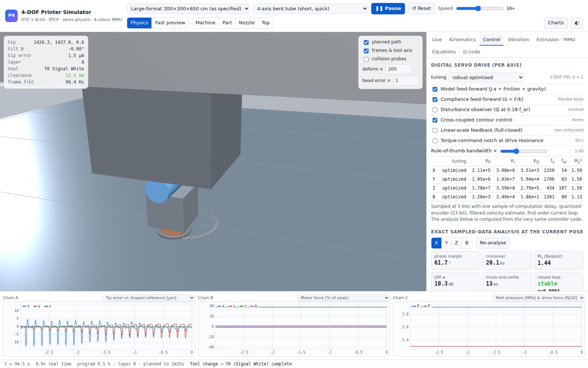Viewport: 588px width, 368px height.
Task: Select axis Y analysis button
Action: click(x=446, y=243)
